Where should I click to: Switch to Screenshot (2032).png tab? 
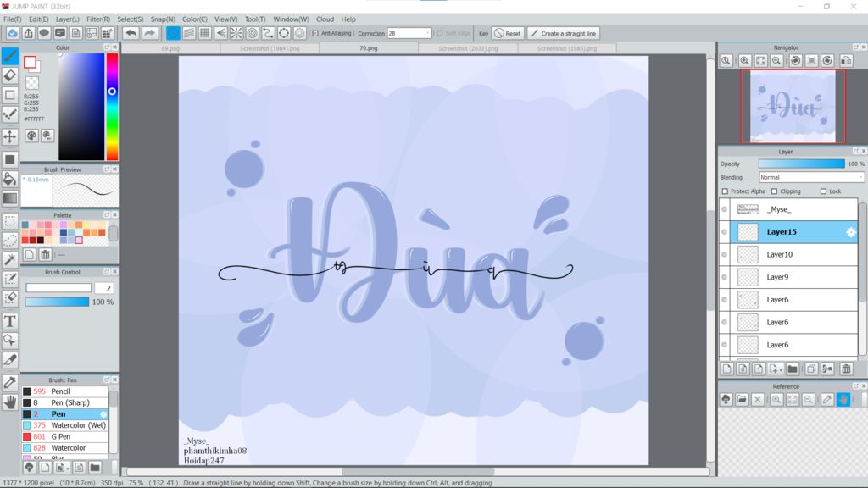tap(468, 48)
